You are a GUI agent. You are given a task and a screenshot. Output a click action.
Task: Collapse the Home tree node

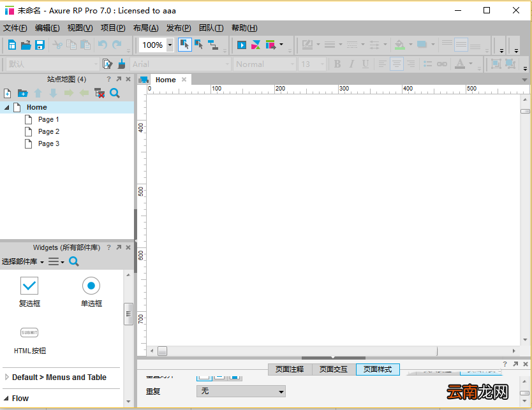click(x=6, y=108)
